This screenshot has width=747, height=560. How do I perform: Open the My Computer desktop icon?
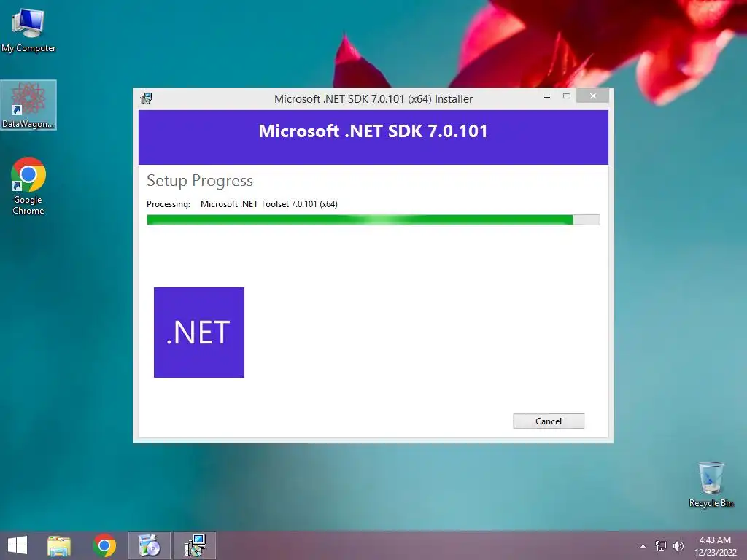pos(28,30)
